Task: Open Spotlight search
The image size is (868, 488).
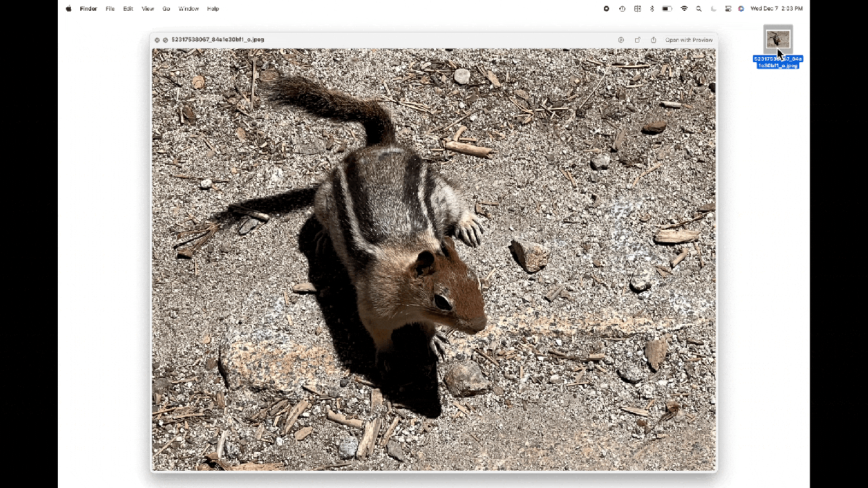Action: [x=699, y=9]
